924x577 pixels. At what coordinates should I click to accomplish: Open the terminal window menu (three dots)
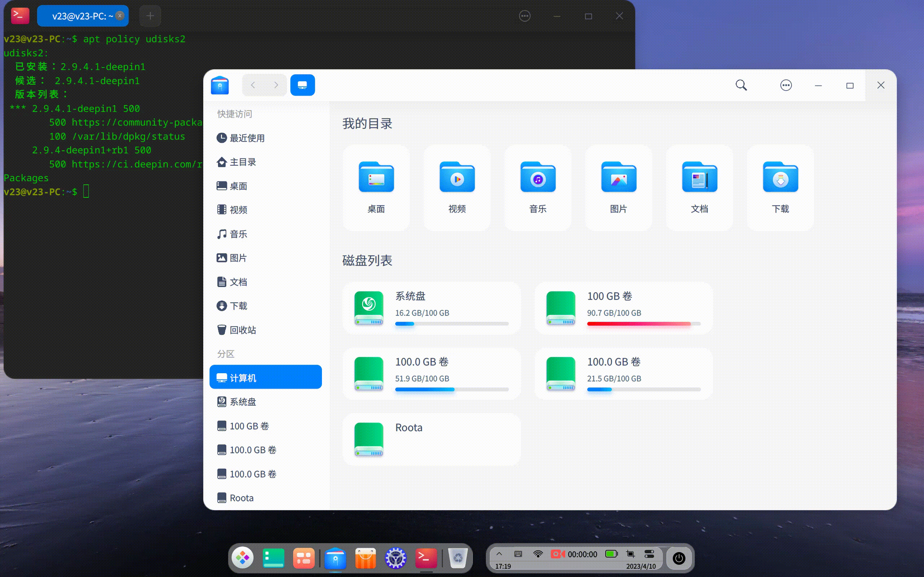[x=525, y=16]
